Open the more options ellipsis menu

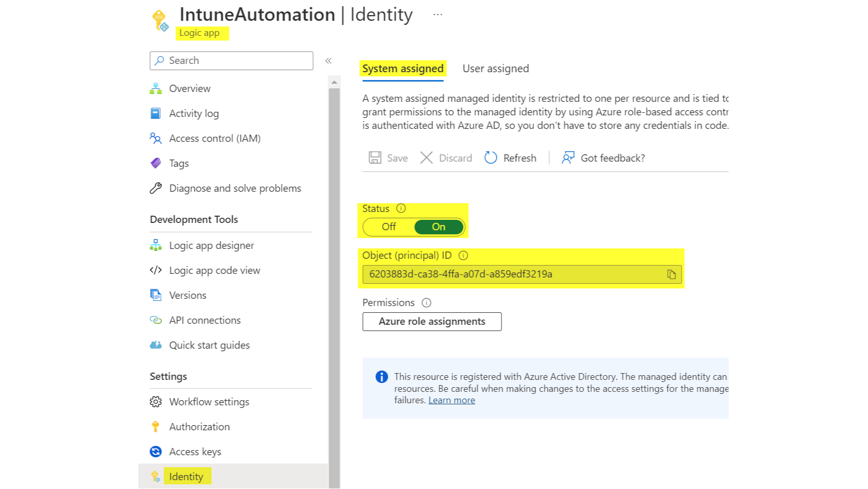[x=438, y=15]
